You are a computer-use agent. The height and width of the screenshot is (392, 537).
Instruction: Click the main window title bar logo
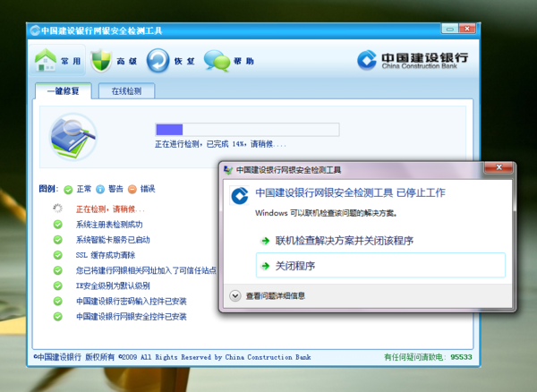click(x=35, y=30)
